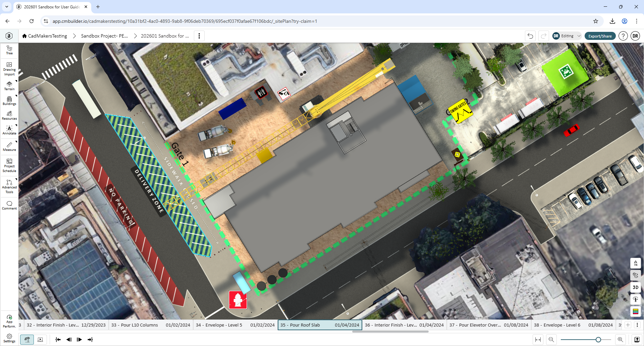Toggle the 3D view button
This screenshot has height=346, width=644.
point(635,287)
